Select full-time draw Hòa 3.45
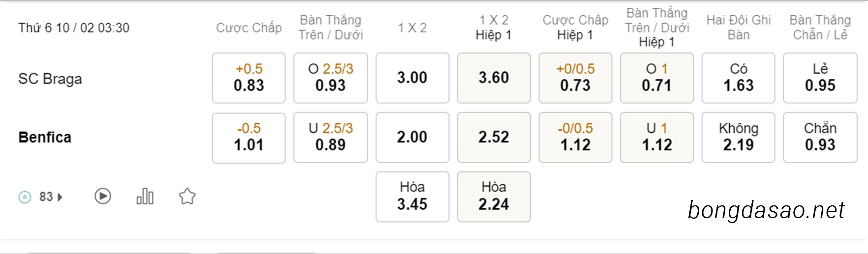 [x=412, y=197]
